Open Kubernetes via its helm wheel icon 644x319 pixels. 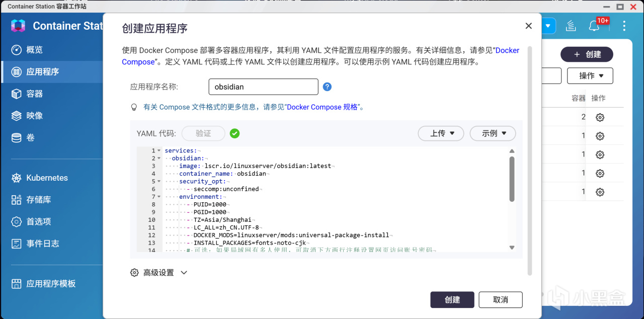pyautogui.click(x=17, y=178)
